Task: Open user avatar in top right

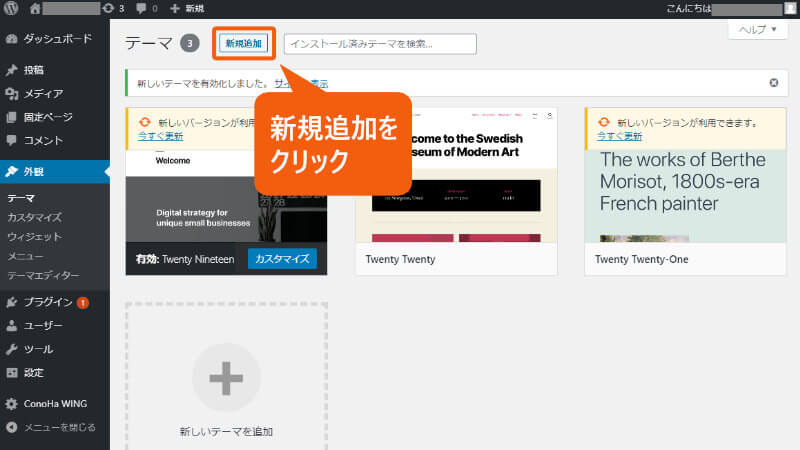Action: point(790,8)
